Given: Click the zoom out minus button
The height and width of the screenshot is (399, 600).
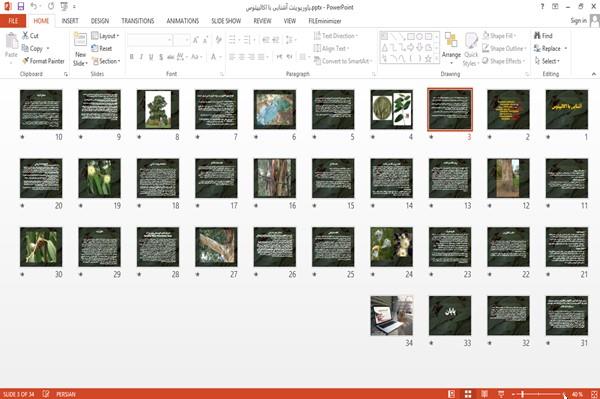Looking at the screenshot, I should click(x=514, y=394).
